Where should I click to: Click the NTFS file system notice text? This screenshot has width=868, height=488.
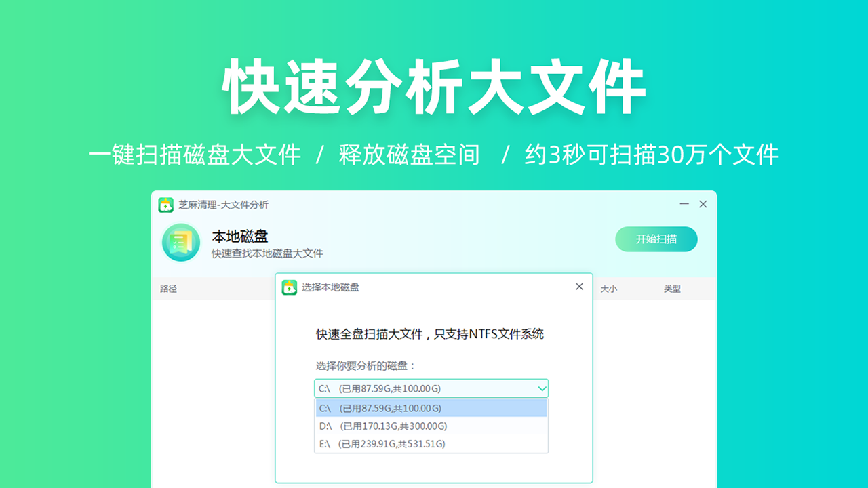click(x=430, y=334)
